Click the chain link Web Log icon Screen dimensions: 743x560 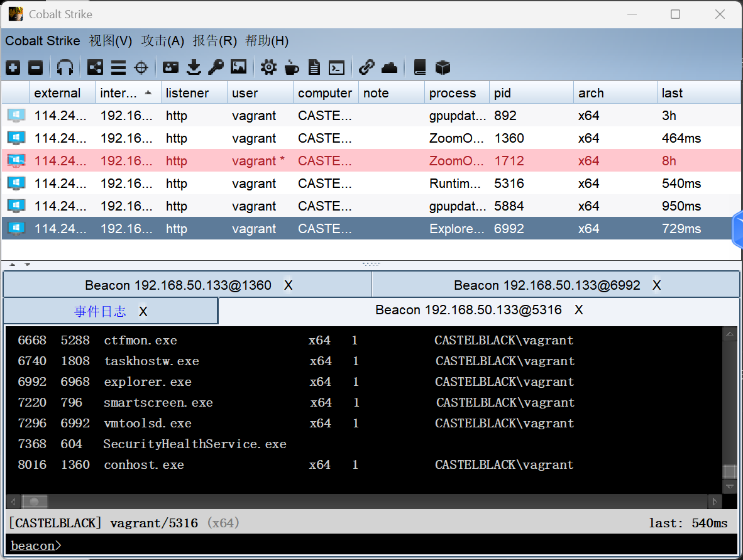pyautogui.click(x=366, y=67)
